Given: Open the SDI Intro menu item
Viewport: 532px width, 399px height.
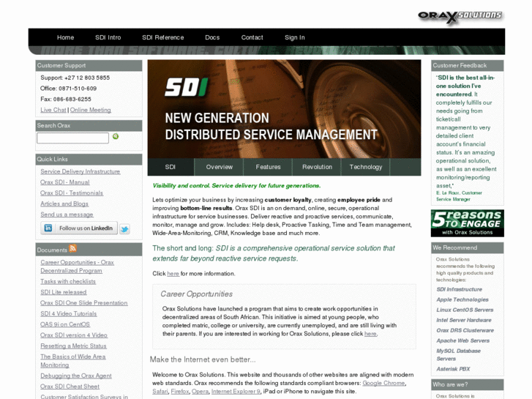Looking at the screenshot, I should pyautogui.click(x=108, y=37).
